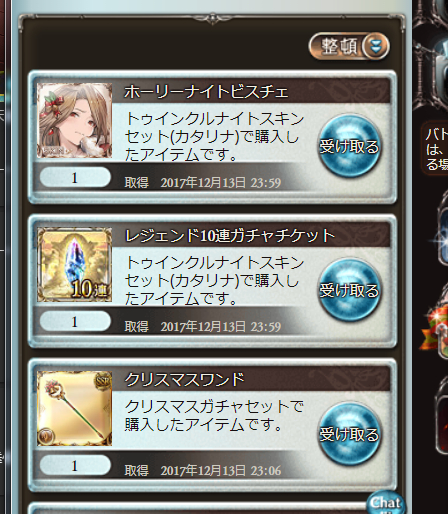
Task: Click the SSR badge on the wand icon
Action: point(103,380)
